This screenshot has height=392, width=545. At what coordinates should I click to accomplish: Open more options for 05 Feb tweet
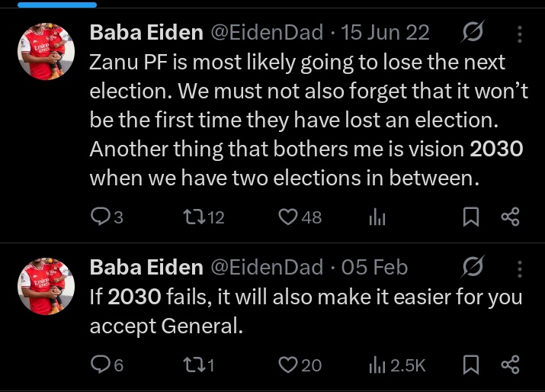[520, 268]
